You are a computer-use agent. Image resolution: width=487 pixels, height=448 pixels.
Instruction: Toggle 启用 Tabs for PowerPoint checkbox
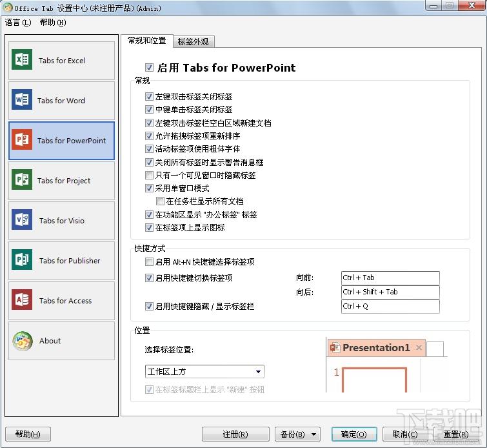coord(149,67)
